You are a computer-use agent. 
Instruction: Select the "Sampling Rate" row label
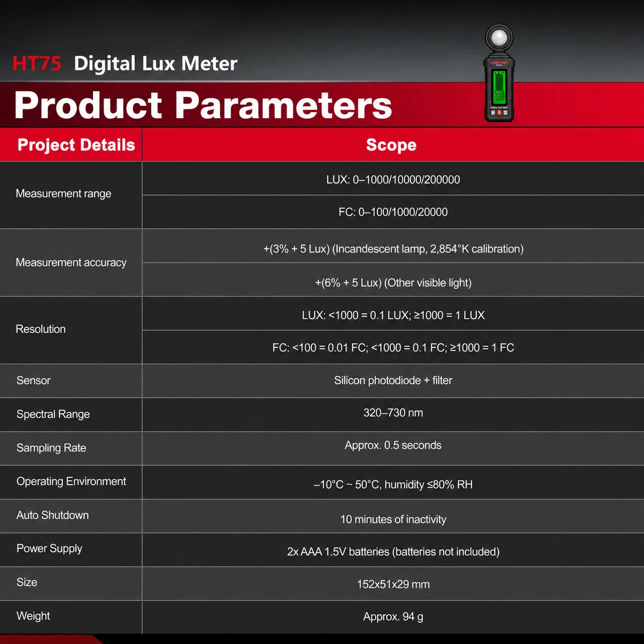[x=52, y=448]
